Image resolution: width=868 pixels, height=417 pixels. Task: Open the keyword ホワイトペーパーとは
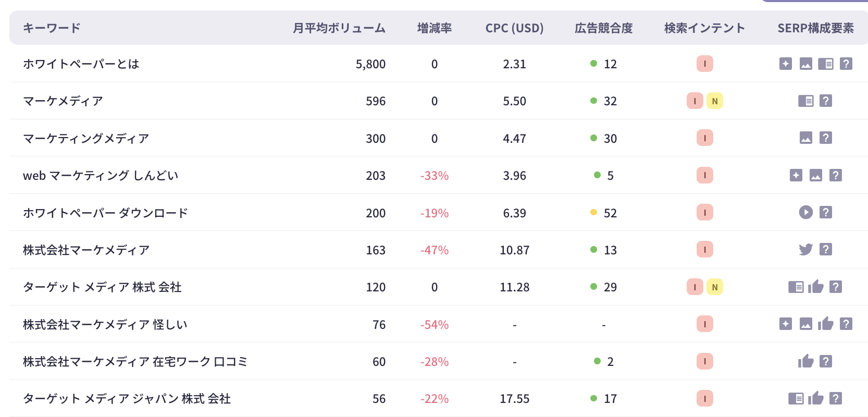point(81,64)
